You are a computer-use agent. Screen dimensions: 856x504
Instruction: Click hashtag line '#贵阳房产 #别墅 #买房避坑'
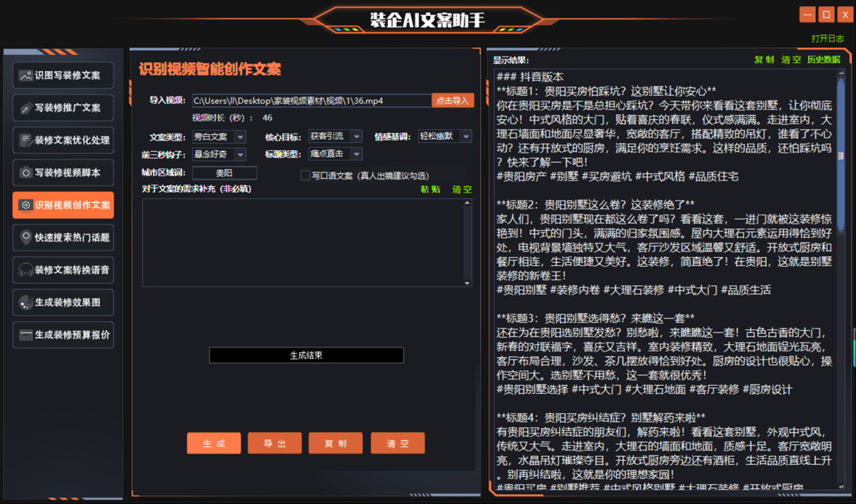click(617, 177)
